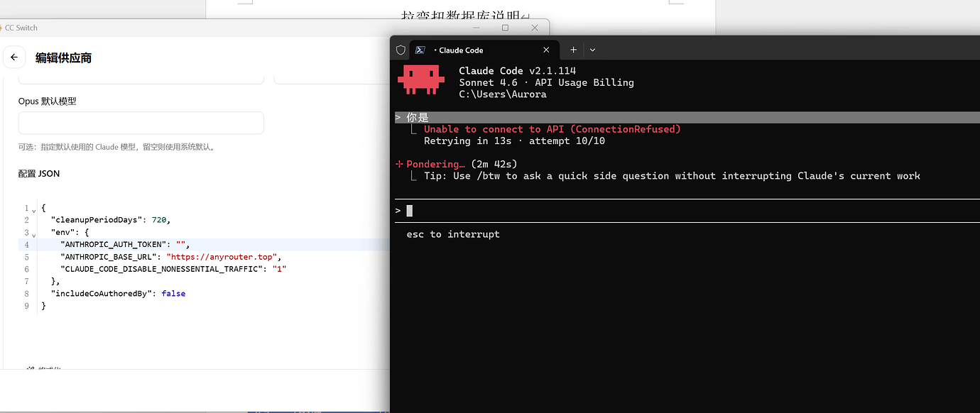Click the 配置 JSON section label

point(39,174)
